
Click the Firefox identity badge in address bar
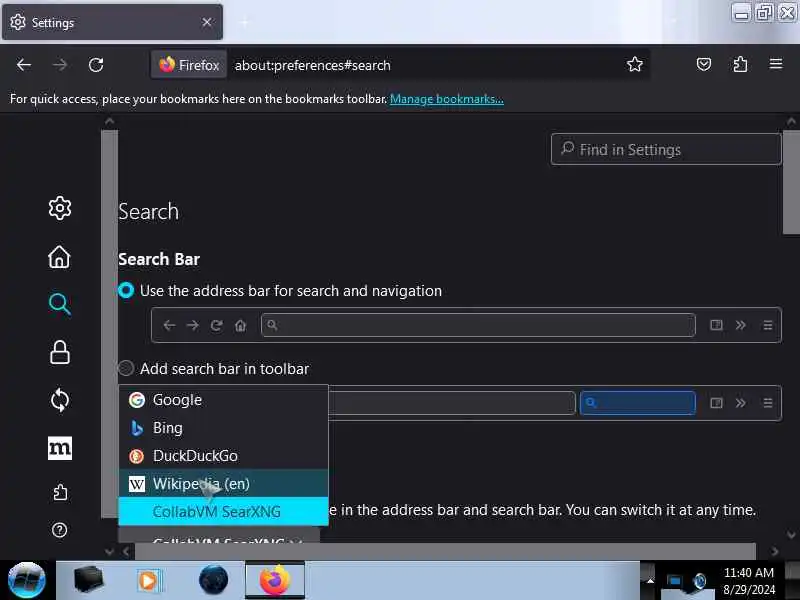coord(189,65)
